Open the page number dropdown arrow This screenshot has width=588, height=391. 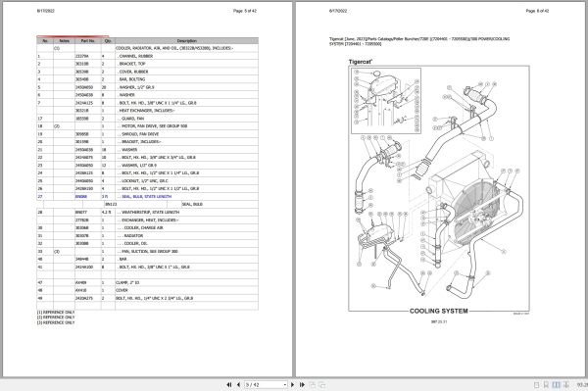tap(284, 384)
